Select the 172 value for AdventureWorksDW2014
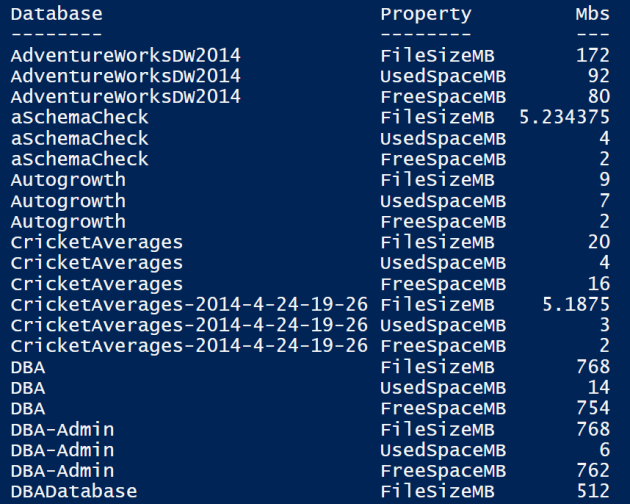This screenshot has height=504, width=630. coord(592,55)
